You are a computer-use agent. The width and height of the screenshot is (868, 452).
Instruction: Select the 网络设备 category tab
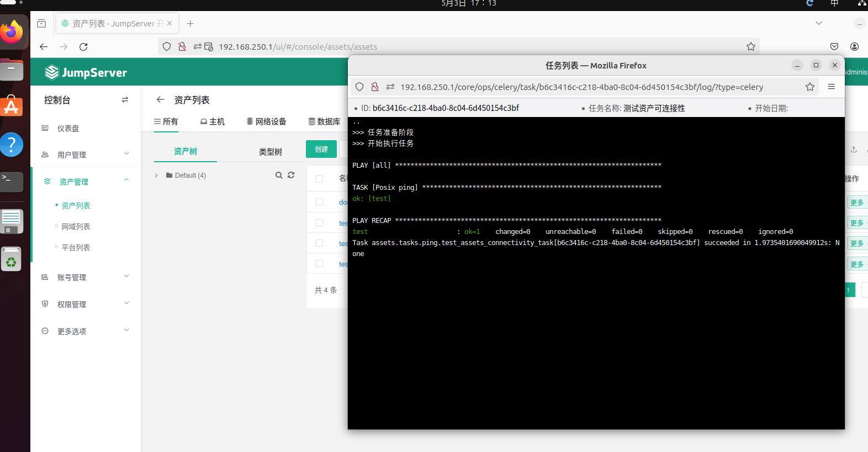266,121
